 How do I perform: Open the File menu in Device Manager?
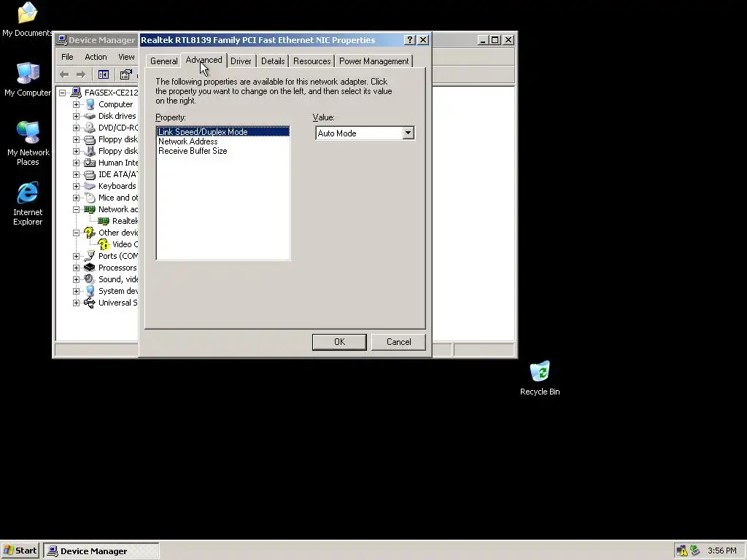coord(67,57)
